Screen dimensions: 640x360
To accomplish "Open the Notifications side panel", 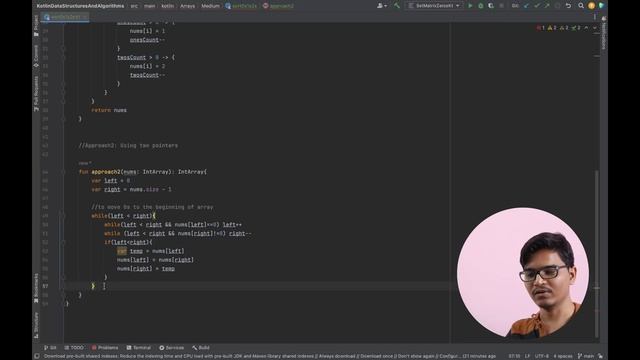I will coord(604,33).
